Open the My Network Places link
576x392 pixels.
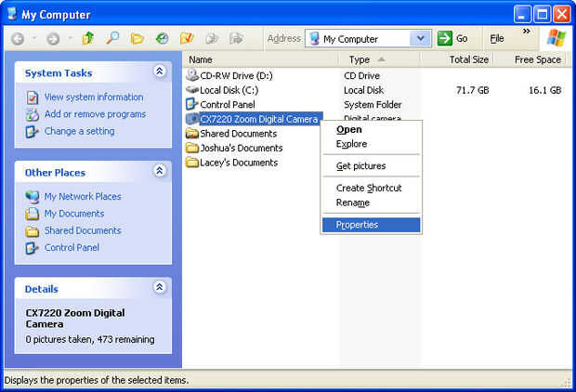(83, 197)
